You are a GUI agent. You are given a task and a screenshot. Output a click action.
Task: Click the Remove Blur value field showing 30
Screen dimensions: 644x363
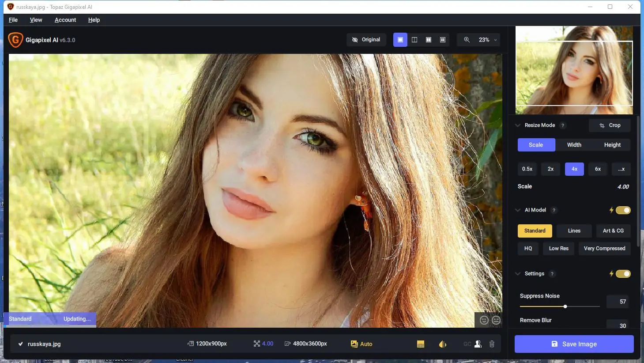[x=618, y=325]
